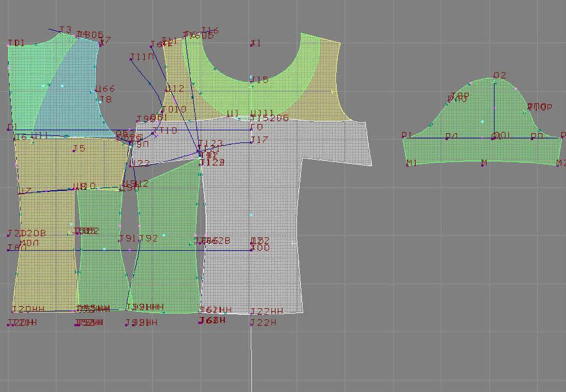Select the M point at sleeve hem center

[484, 163]
